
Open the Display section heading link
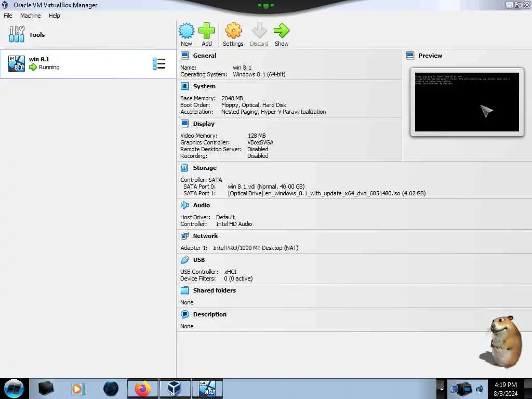coord(204,124)
